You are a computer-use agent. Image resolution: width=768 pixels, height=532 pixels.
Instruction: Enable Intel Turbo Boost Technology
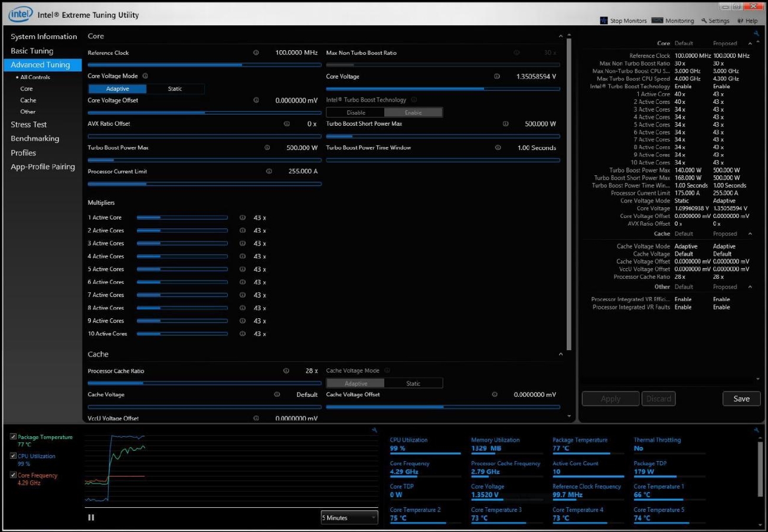click(x=413, y=112)
